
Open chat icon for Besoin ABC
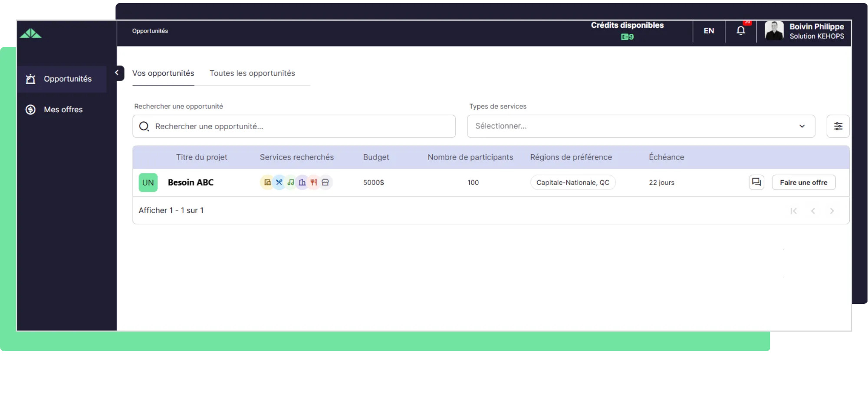point(756,182)
